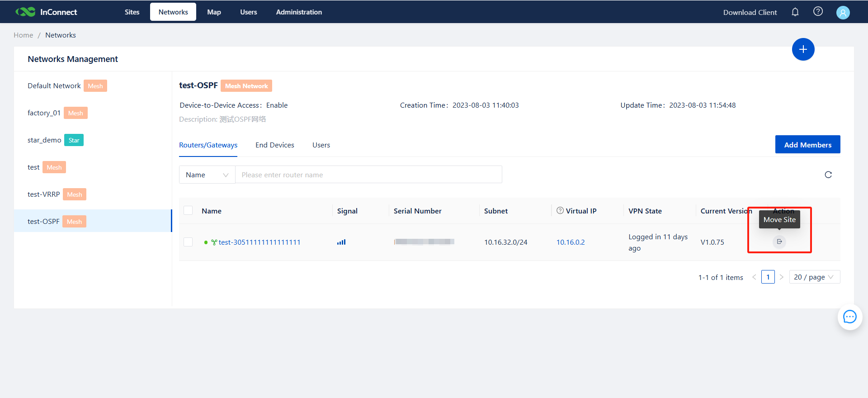
Task: Select test-VRRP network in sidebar
Action: (44, 194)
